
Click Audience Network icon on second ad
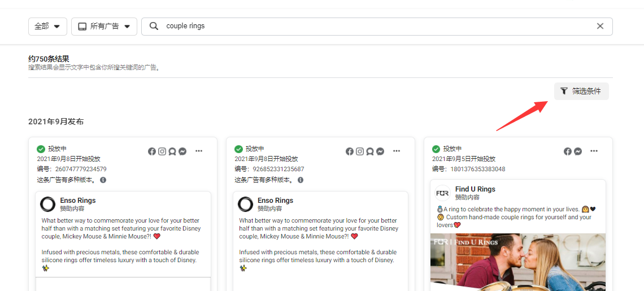tap(370, 151)
